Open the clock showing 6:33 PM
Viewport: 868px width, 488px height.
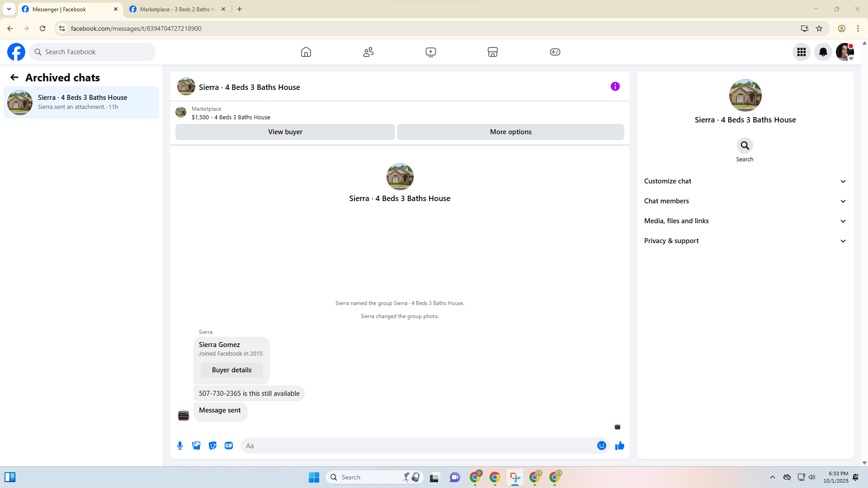(x=835, y=477)
